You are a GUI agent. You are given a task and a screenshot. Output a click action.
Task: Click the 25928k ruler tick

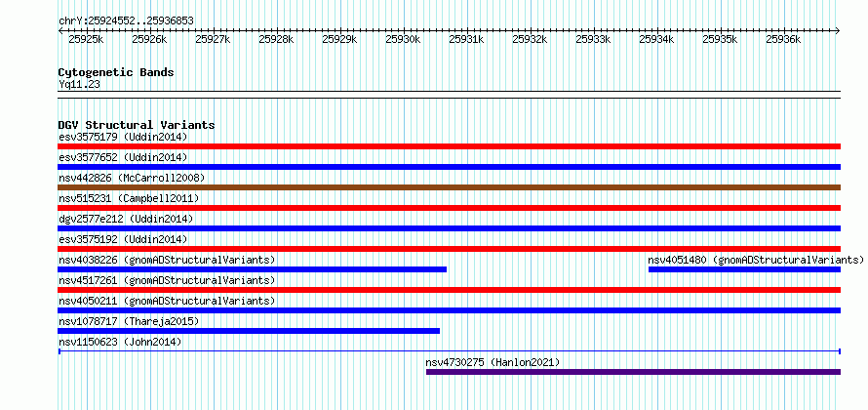coord(276,39)
